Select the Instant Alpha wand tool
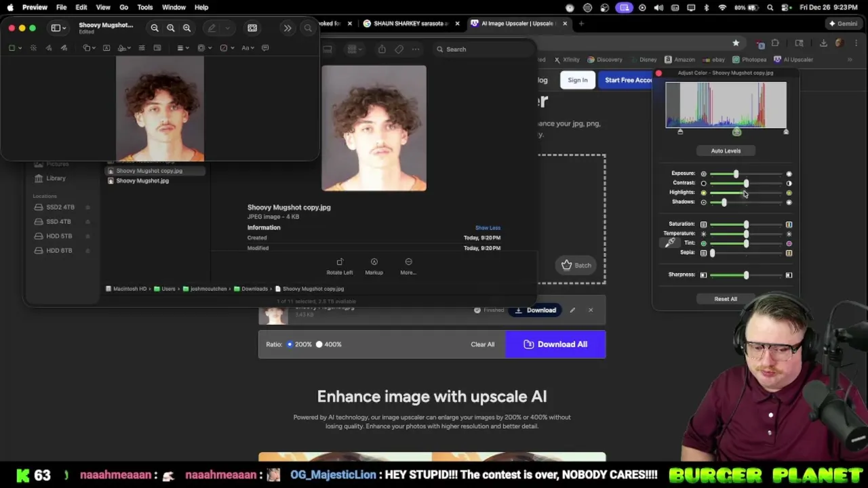Image resolution: width=868 pixels, height=488 pixels. (33, 48)
